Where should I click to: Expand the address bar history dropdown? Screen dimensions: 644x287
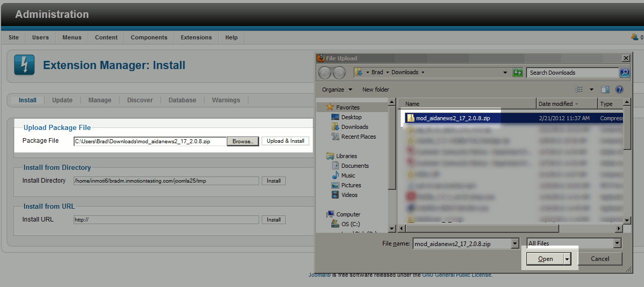pyautogui.click(x=505, y=73)
